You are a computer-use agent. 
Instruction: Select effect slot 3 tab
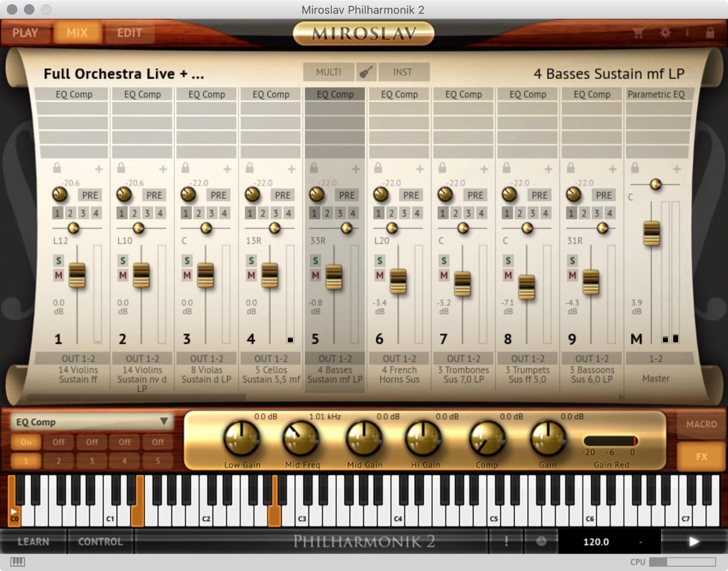coord(91,461)
